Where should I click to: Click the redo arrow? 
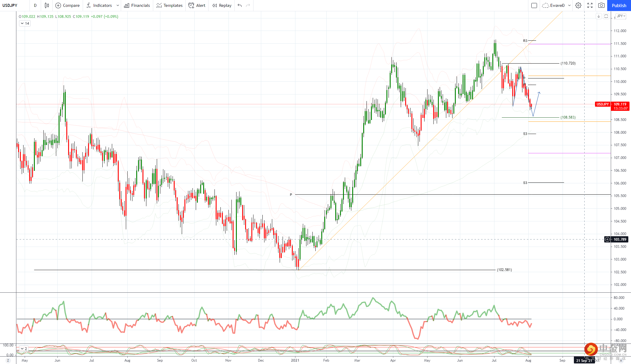coord(248,5)
